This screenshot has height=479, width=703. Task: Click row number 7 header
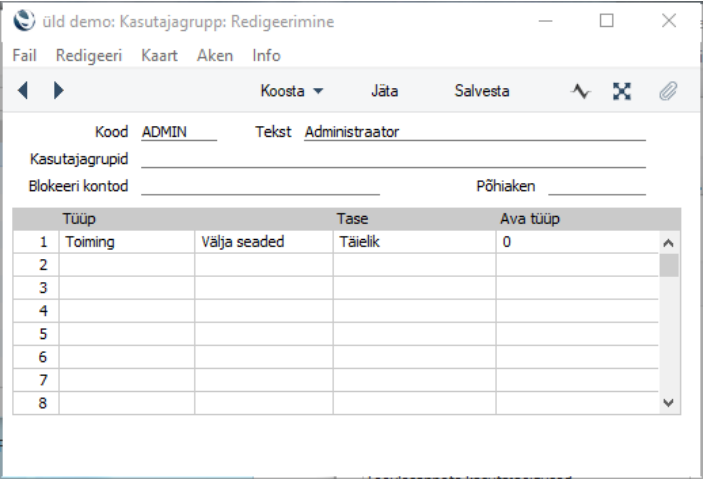click(36, 380)
